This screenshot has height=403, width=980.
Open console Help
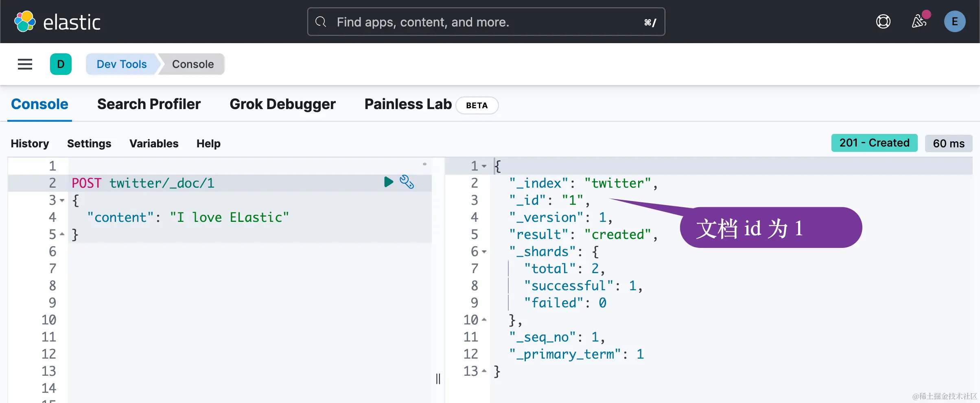tap(208, 143)
